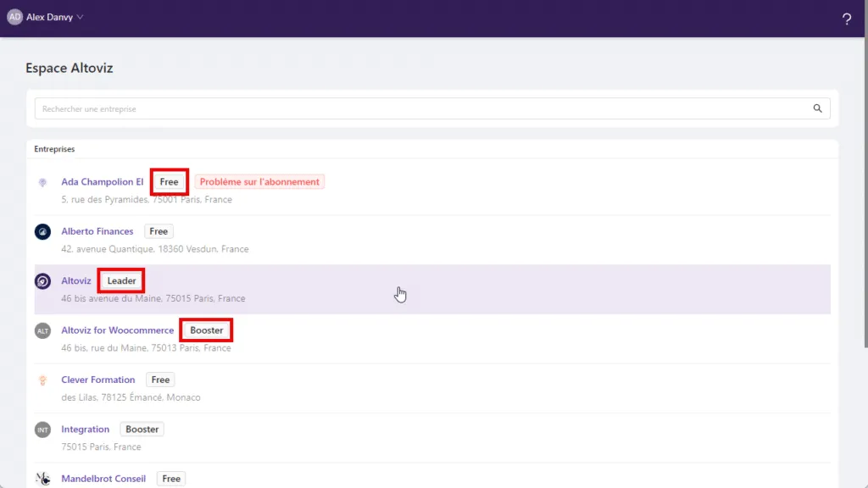This screenshot has width=868, height=488.
Task: Click the Clever Formation logo icon
Action: coord(42,380)
